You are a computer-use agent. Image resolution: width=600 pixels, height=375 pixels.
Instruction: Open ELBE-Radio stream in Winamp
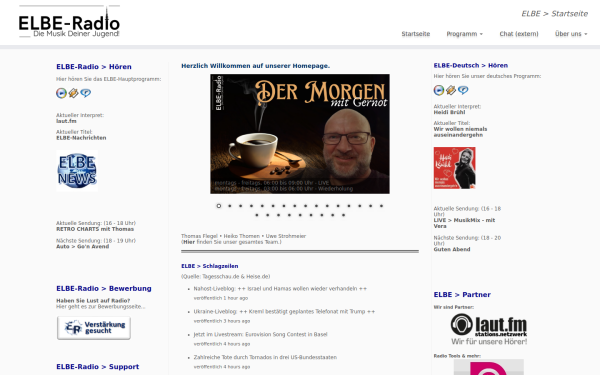[73, 93]
